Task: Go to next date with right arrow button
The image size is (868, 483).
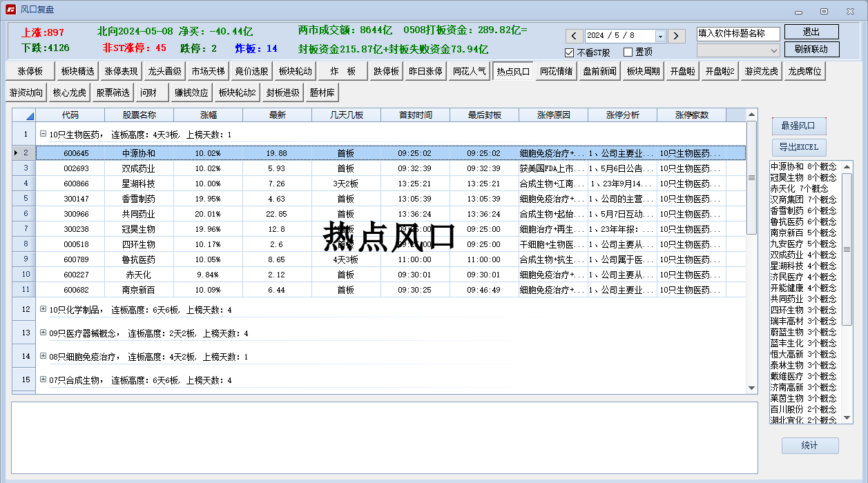Action: pyautogui.click(x=677, y=36)
